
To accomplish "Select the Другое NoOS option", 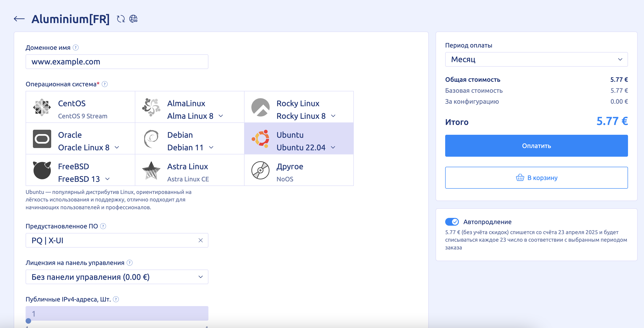I will coord(299,170).
